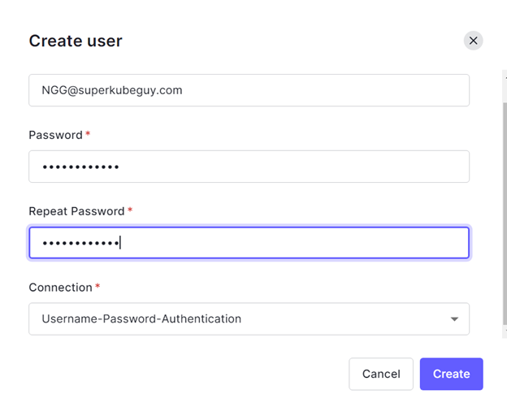507x420 pixels.
Task: Click the dialog's vertical scrollbar thumb
Action: (505, 214)
